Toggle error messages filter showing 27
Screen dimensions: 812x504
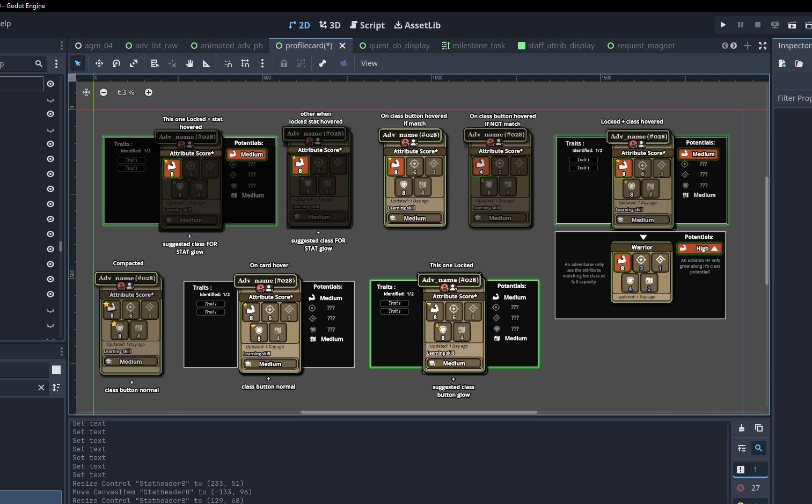750,488
